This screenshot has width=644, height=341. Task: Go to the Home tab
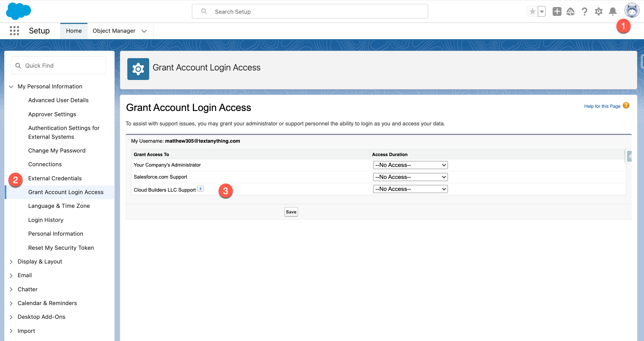74,31
